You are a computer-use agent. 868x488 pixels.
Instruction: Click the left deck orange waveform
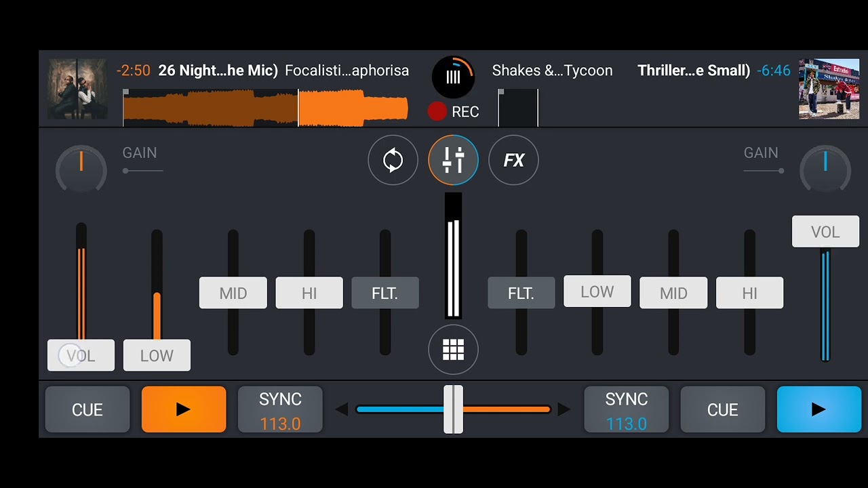pos(266,108)
